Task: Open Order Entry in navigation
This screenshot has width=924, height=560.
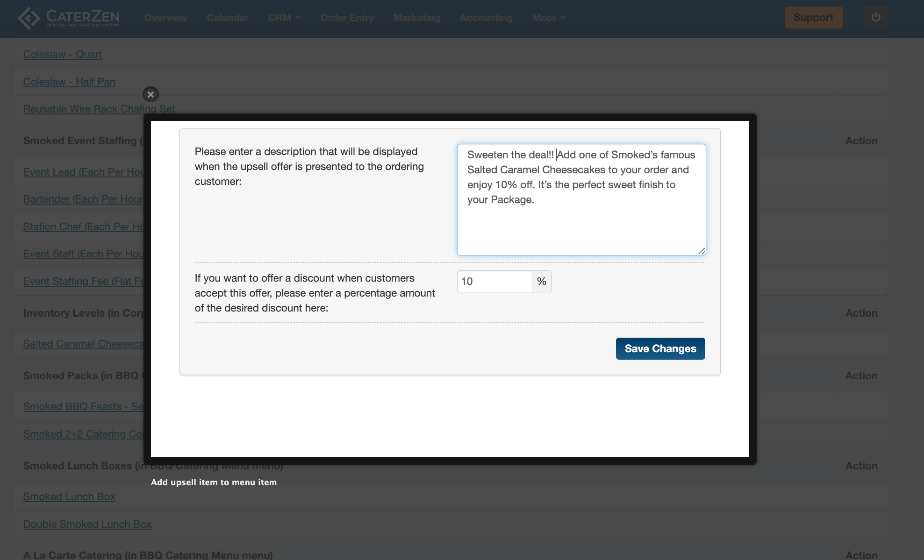Action: point(347,18)
